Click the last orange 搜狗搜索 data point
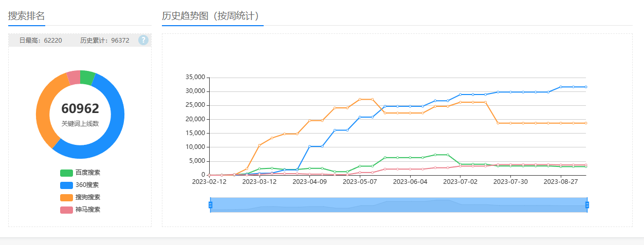This screenshot has width=644, height=245. 586,123
